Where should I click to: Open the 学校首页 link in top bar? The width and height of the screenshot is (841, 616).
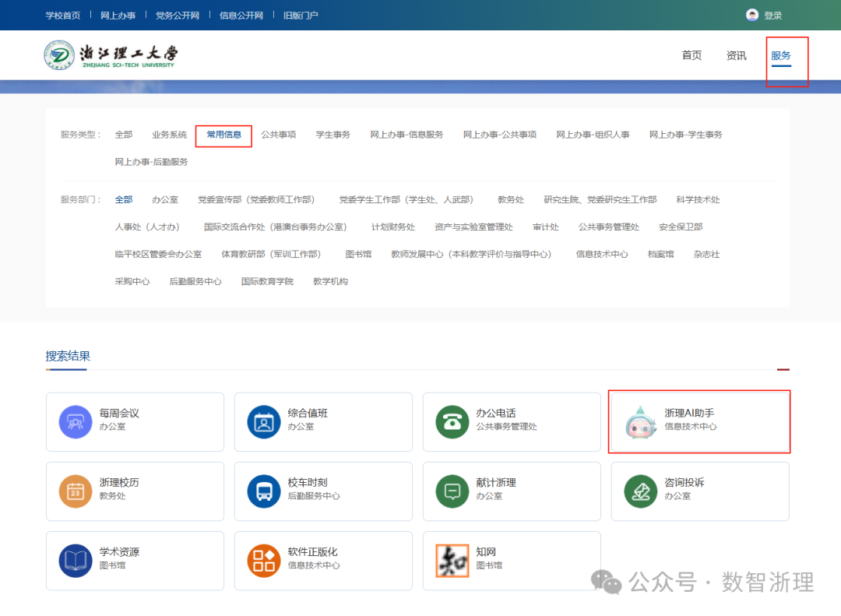pyautogui.click(x=63, y=16)
